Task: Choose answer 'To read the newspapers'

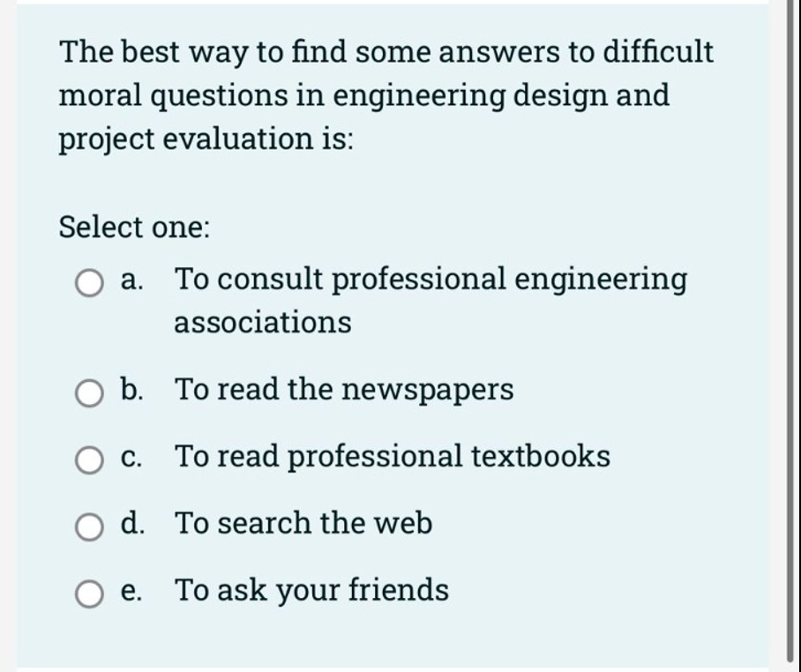Action: pos(344,388)
